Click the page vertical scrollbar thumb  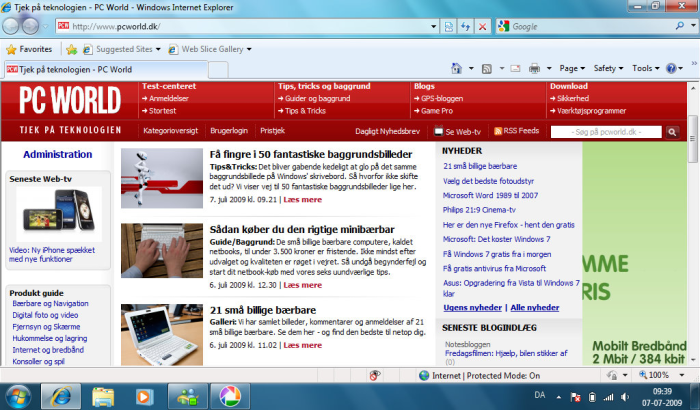(692, 139)
